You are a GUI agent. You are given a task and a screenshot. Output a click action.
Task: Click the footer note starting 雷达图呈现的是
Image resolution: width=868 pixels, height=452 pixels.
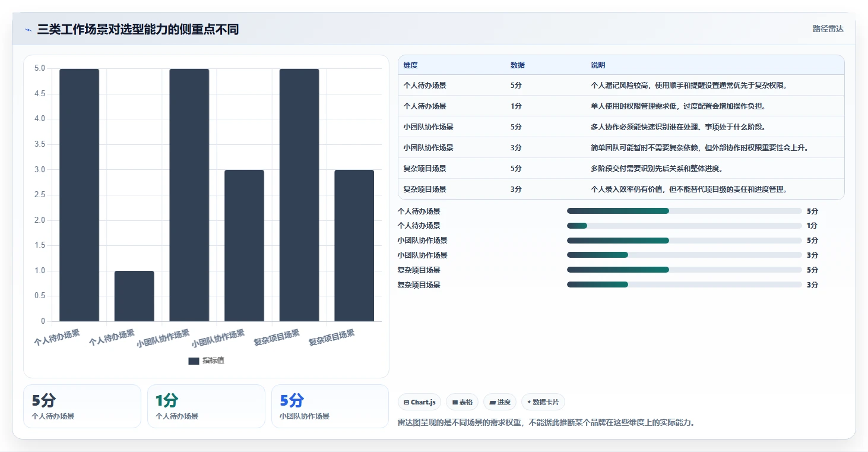point(546,423)
